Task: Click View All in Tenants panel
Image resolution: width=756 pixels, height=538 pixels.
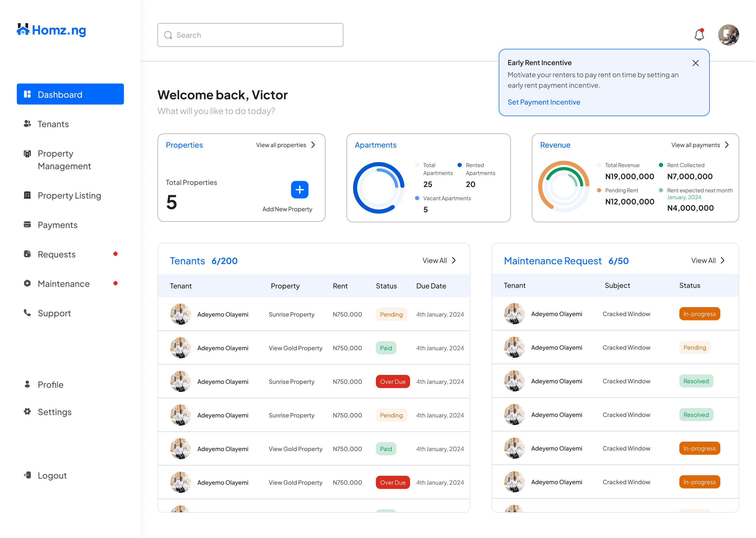Action: pos(435,261)
